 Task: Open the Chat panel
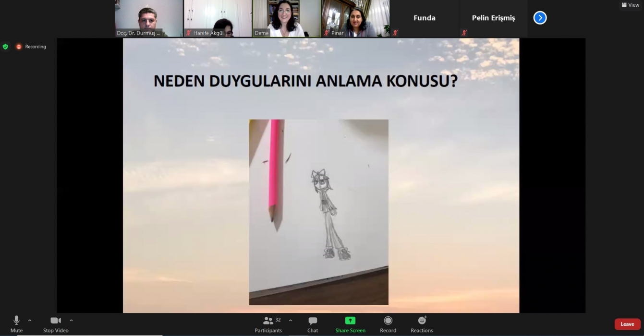click(x=313, y=324)
